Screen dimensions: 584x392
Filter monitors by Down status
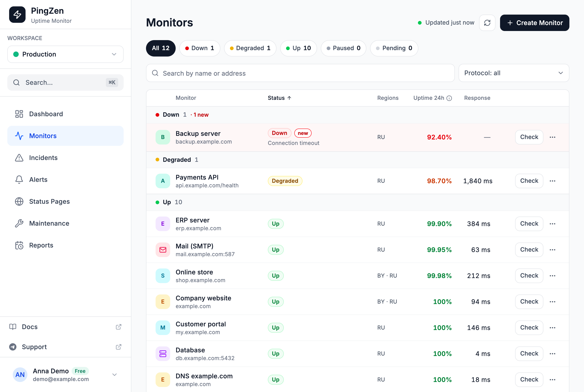pyautogui.click(x=200, y=48)
